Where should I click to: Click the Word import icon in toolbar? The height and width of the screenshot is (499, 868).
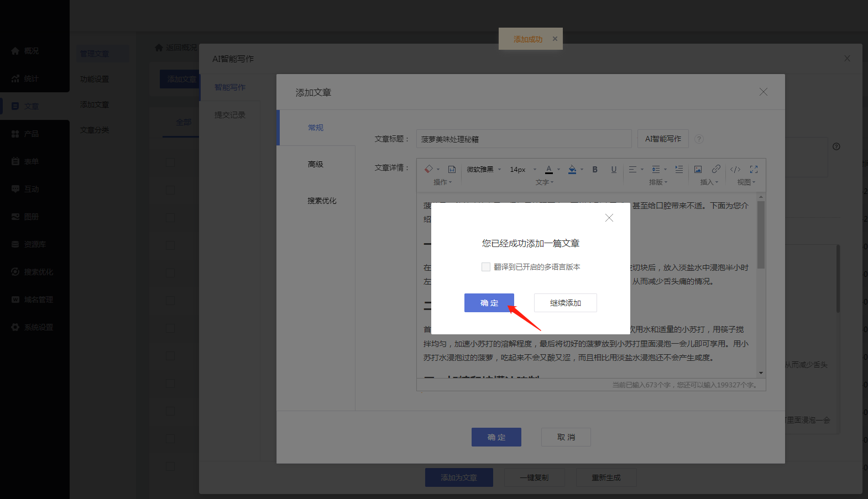click(x=452, y=169)
